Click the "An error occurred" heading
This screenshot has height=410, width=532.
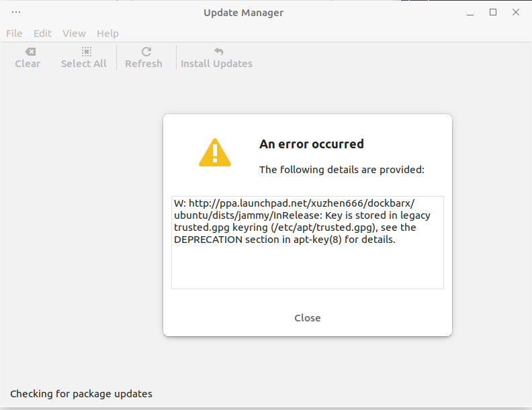[x=312, y=144]
